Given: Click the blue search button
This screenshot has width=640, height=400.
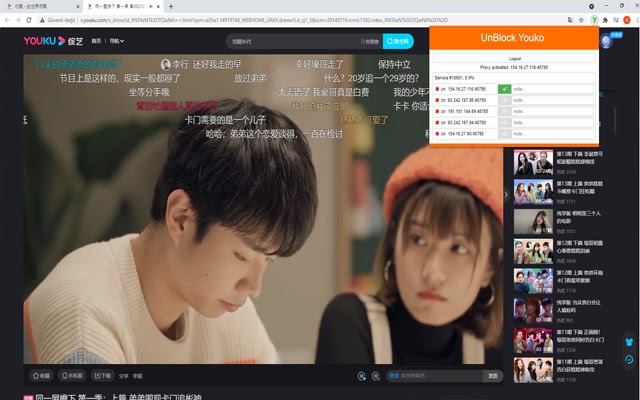Looking at the screenshot, I should pyautogui.click(x=398, y=41).
